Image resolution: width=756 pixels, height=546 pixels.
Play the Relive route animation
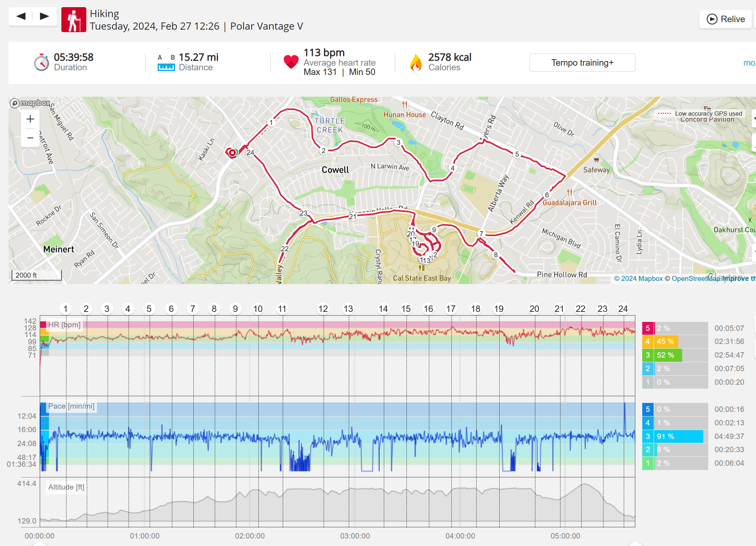point(726,19)
